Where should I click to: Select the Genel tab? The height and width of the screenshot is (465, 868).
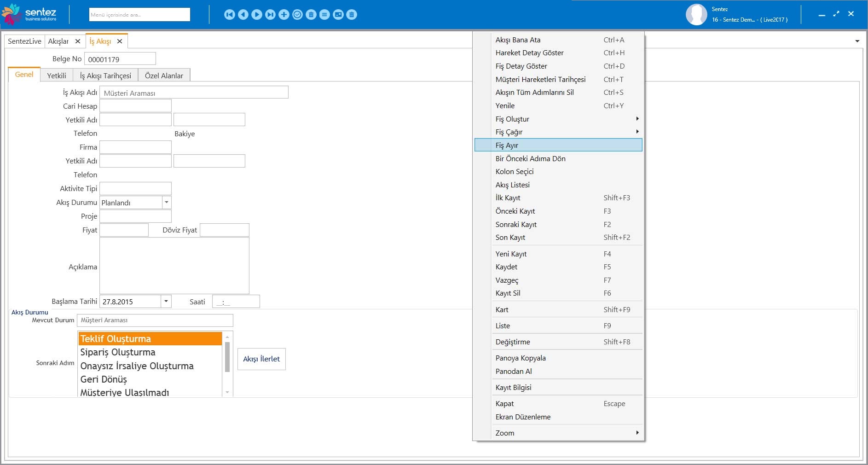coord(24,75)
